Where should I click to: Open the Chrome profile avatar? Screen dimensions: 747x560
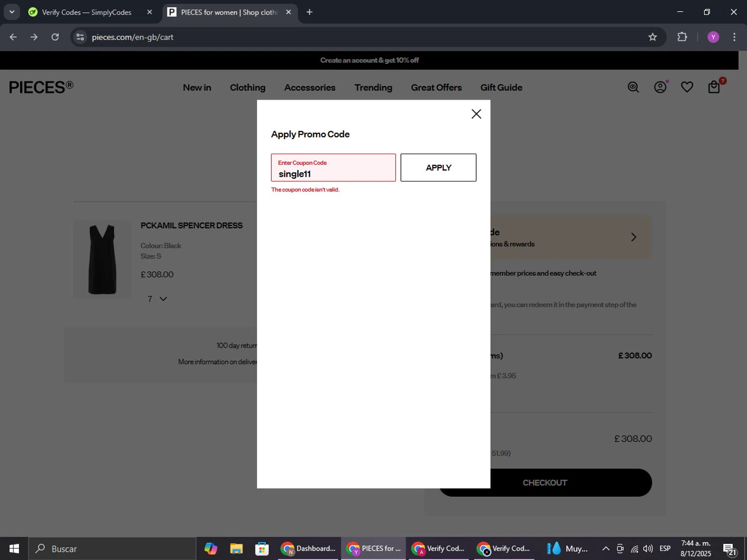pos(713,37)
